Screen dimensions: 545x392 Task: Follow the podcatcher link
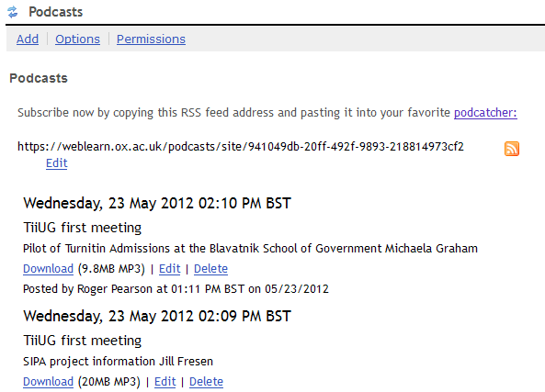485,113
